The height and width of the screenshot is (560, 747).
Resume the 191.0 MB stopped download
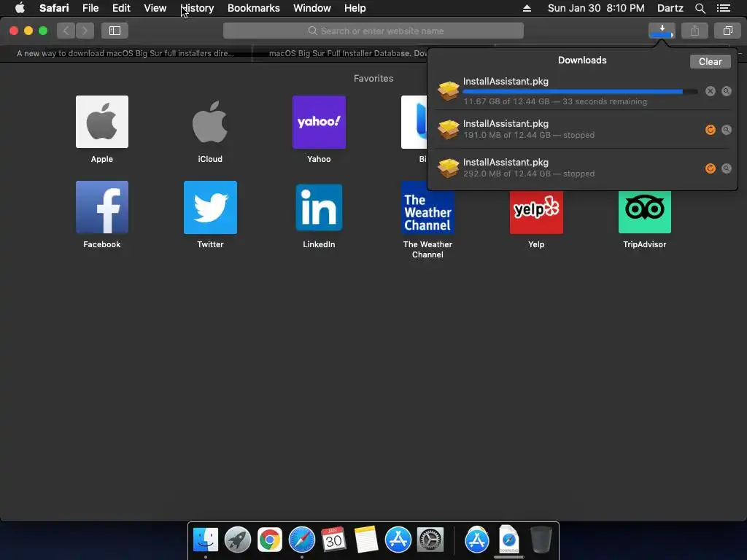click(x=710, y=130)
